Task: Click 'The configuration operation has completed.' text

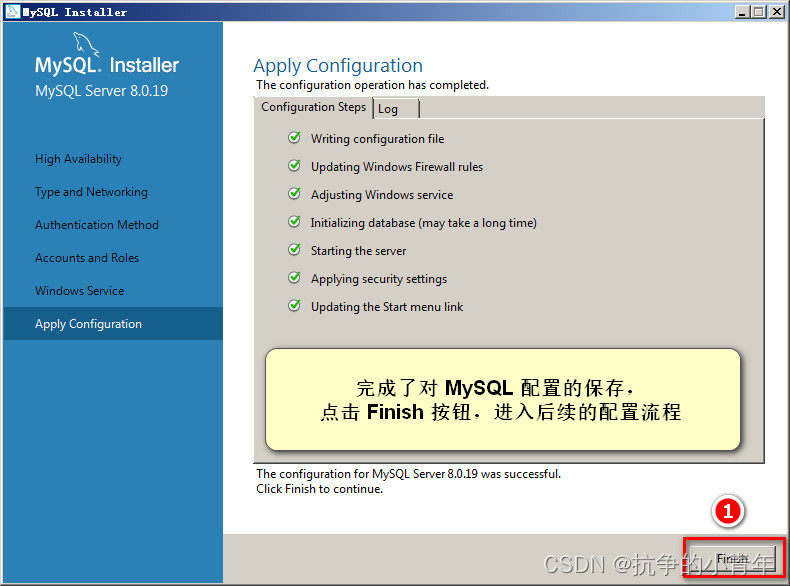Action: 372,85
